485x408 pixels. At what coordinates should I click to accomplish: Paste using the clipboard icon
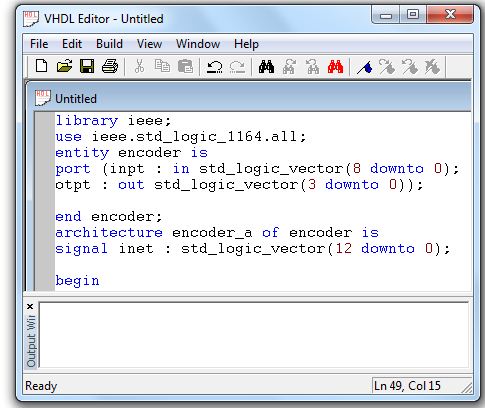click(x=185, y=66)
